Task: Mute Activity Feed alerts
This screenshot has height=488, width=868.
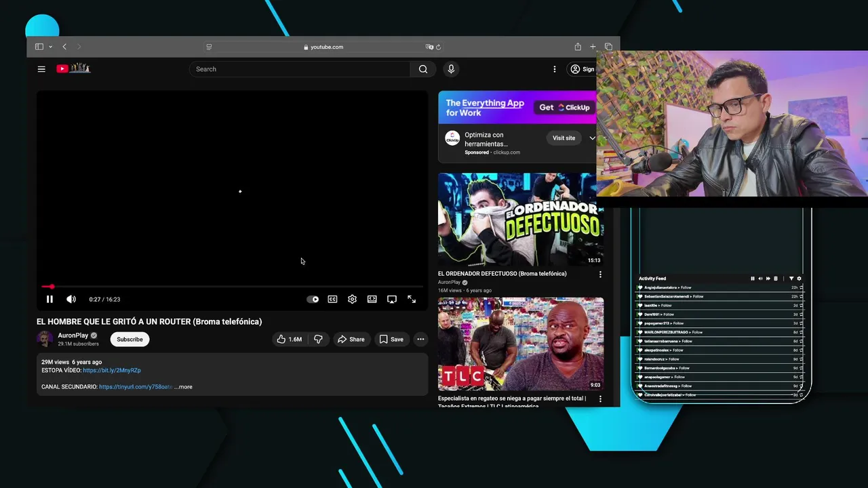Action: (x=760, y=279)
